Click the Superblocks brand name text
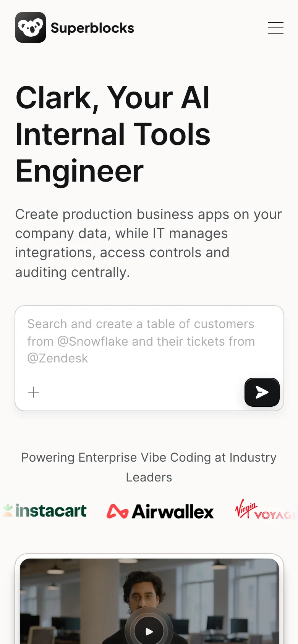This screenshot has width=298, height=644. pos(92,28)
